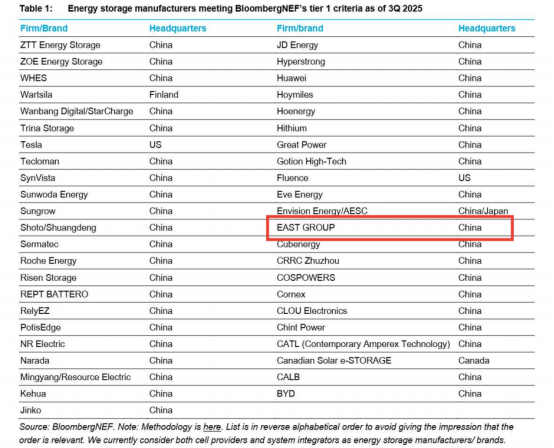
Task: Select CATL (Contemporary Amperex Technology) cell
Action: point(363,344)
